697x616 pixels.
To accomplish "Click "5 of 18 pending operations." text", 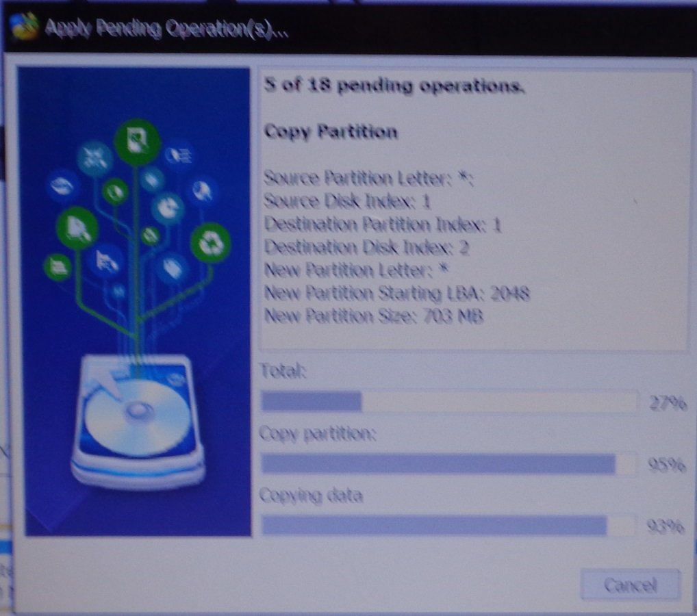I will coord(394,85).
